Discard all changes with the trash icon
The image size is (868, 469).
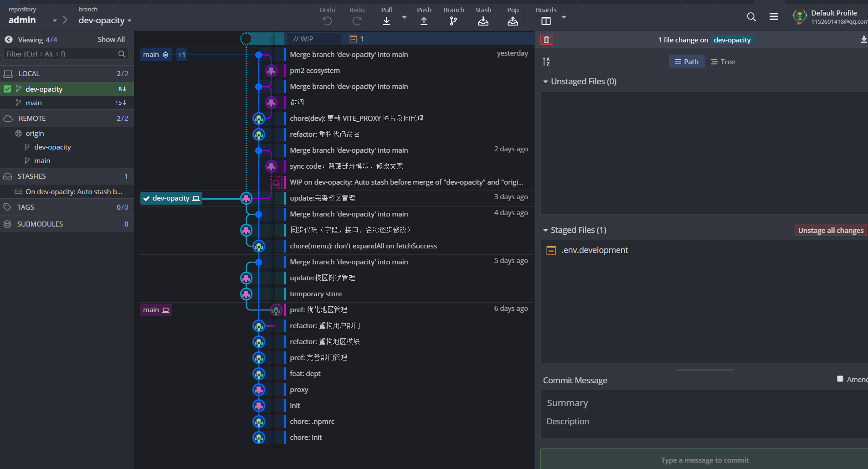coord(546,40)
